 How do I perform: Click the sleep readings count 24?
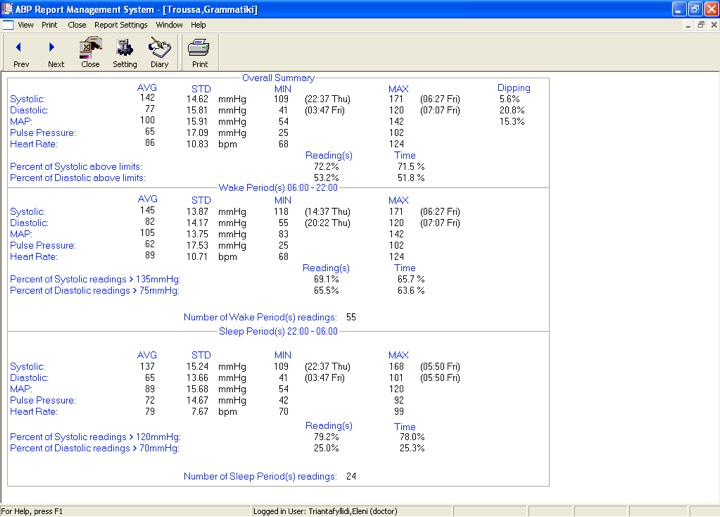[x=351, y=477]
